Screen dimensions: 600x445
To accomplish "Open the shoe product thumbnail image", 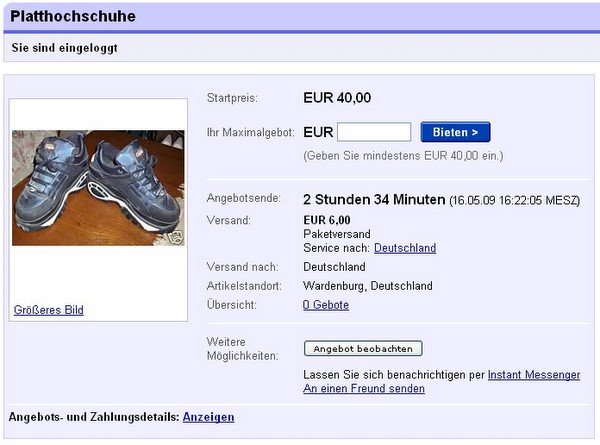I will click(x=98, y=187).
